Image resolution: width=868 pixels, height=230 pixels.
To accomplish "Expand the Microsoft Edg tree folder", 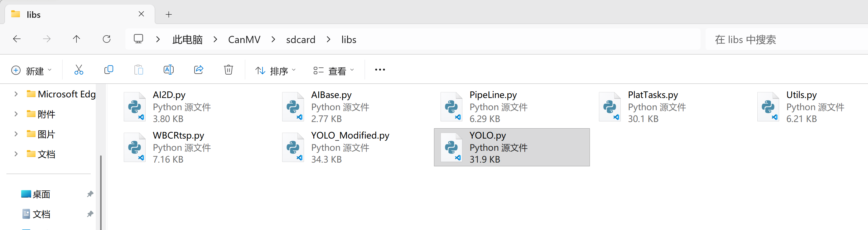I will pyautogui.click(x=16, y=94).
